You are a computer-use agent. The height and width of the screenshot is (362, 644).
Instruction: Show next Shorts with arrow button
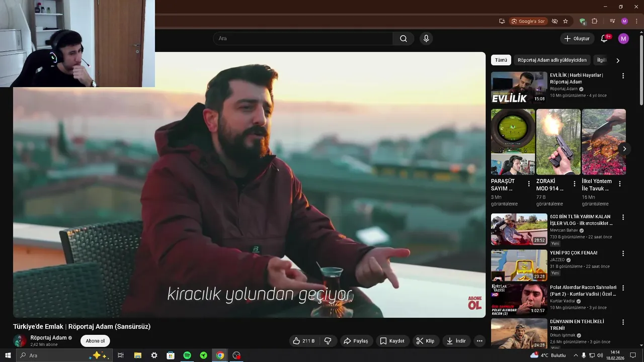click(624, 149)
